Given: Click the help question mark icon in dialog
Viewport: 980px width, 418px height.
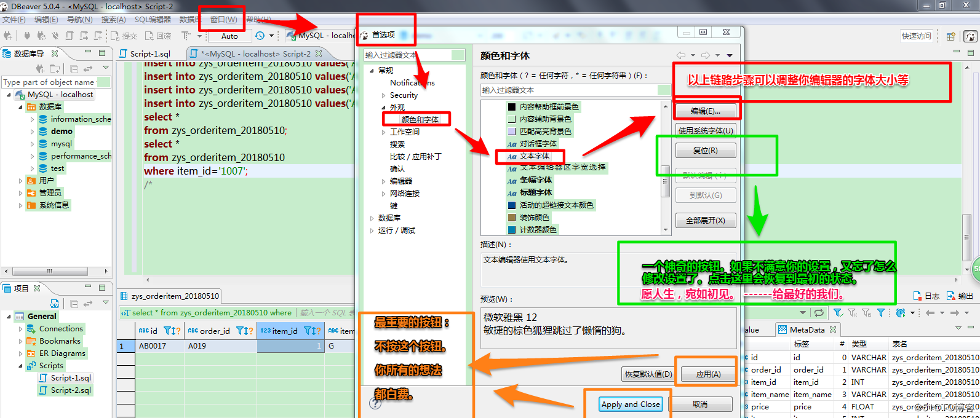Looking at the screenshot, I should tap(375, 403).
